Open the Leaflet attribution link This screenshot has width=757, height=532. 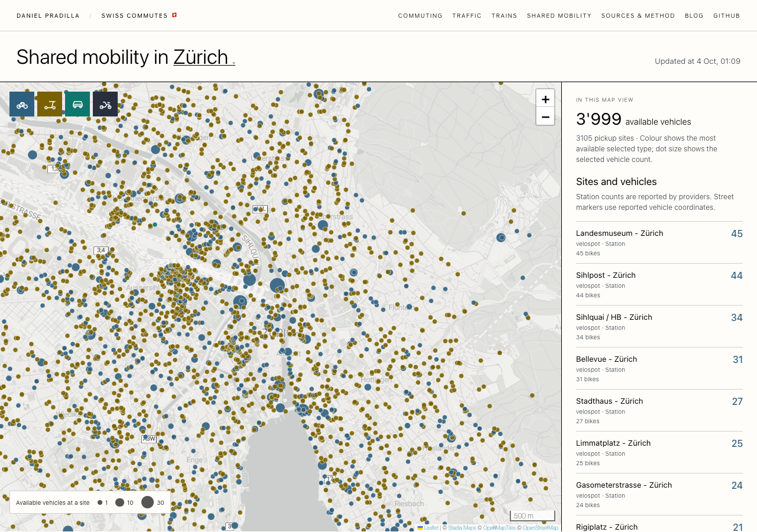(x=428, y=528)
